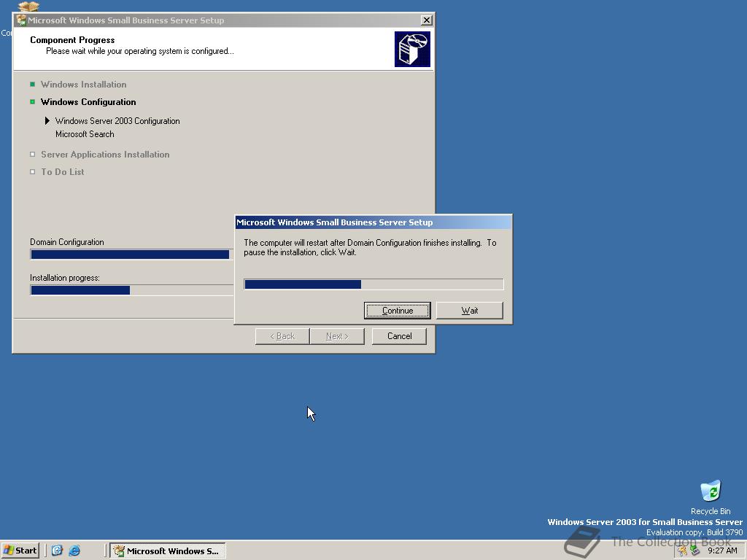The width and height of the screenshot is (747, 560).
Task: Open the Recycle Bin desktop icon
Action: click(711, 491)
